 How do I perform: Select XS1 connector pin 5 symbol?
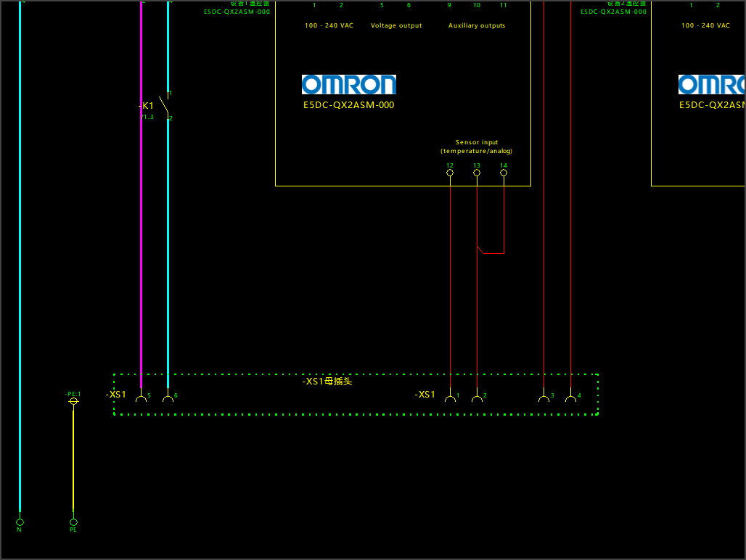pos(142,396)
